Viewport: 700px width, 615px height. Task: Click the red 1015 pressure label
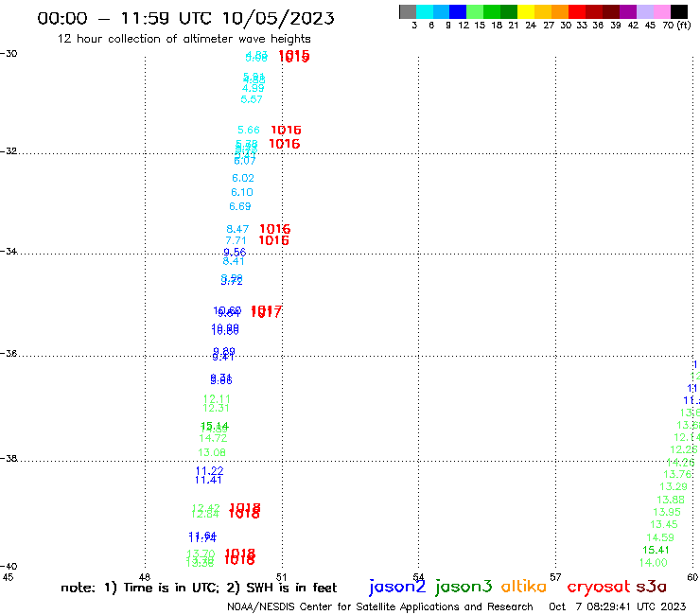294,56
